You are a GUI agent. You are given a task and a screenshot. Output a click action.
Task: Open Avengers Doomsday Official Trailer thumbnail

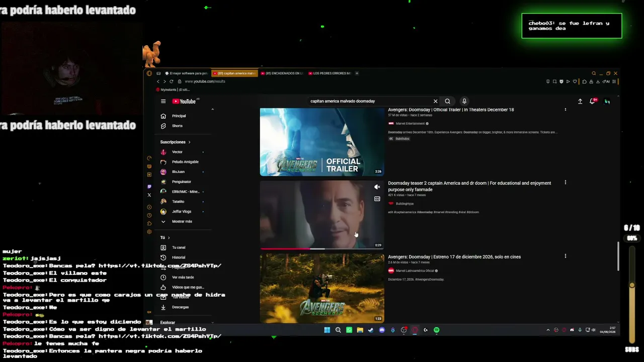tap(322, 142)
